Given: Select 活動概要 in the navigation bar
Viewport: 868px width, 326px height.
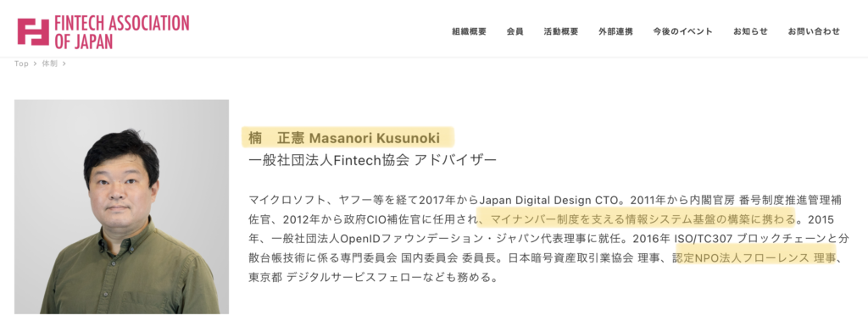Looking at the screenshot, I should click(561, 31).
